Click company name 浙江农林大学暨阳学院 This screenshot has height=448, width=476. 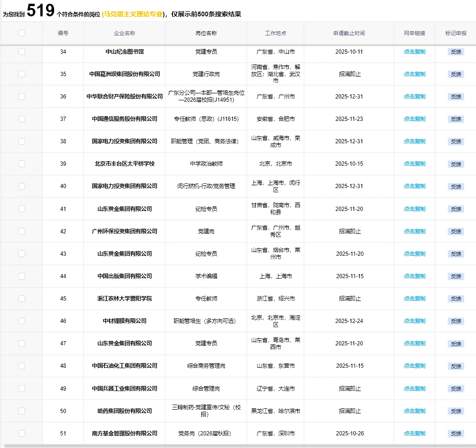(125, 299)
